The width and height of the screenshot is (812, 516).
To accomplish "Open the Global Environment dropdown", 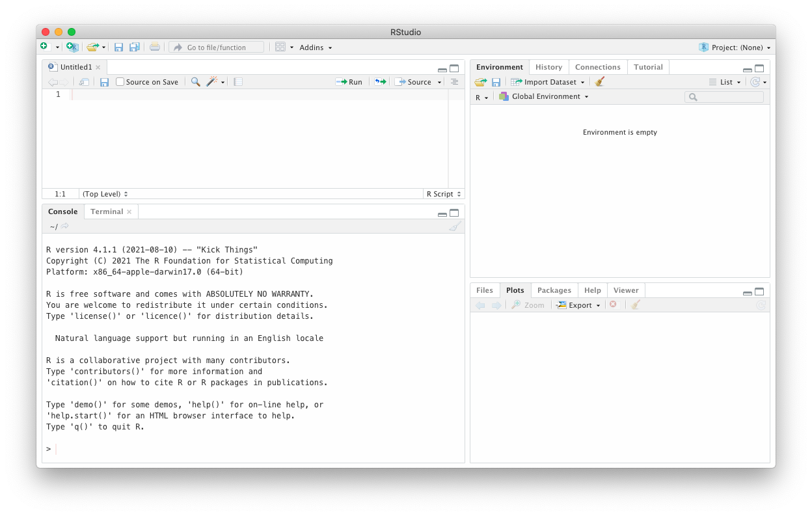I will pos(544,96).
